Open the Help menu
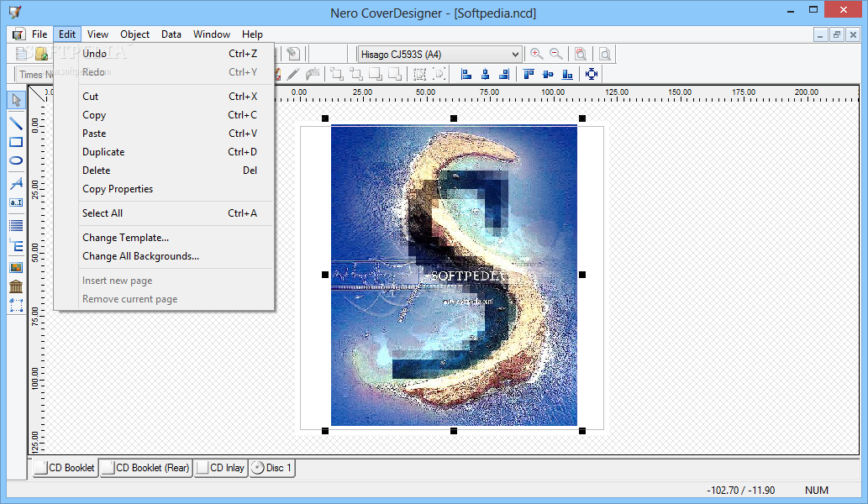The image size is (868, 504). [252, 34]
